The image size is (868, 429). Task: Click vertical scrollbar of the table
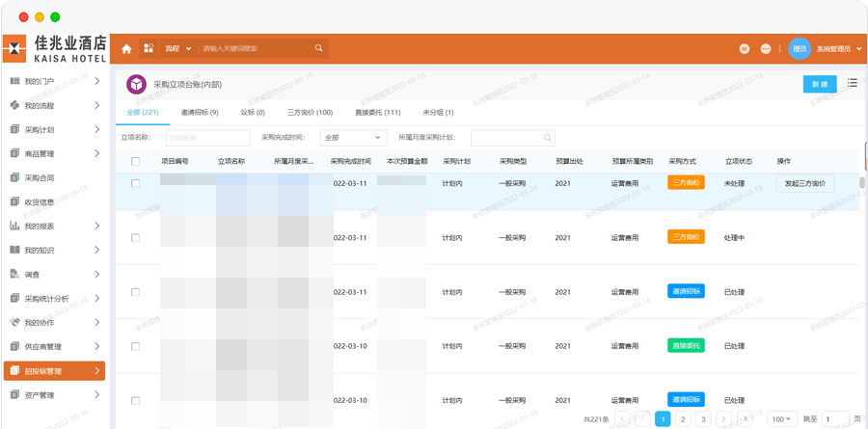[862, 182]
